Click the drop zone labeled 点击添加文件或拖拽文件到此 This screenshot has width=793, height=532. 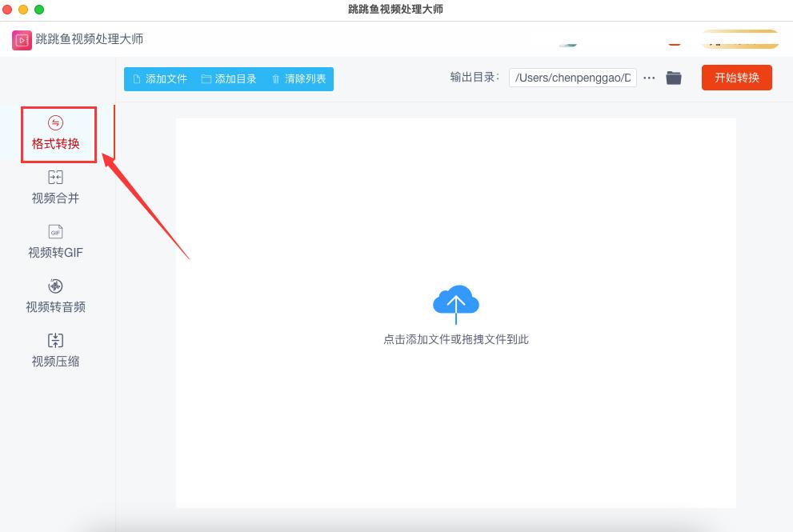[455, 338]
